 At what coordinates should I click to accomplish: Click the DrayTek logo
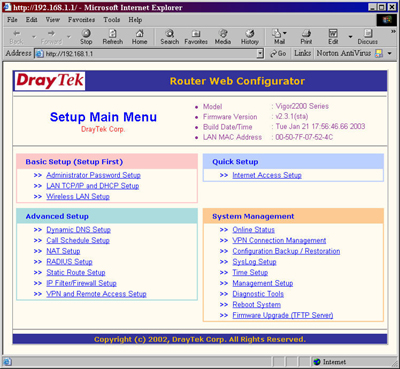50,81
